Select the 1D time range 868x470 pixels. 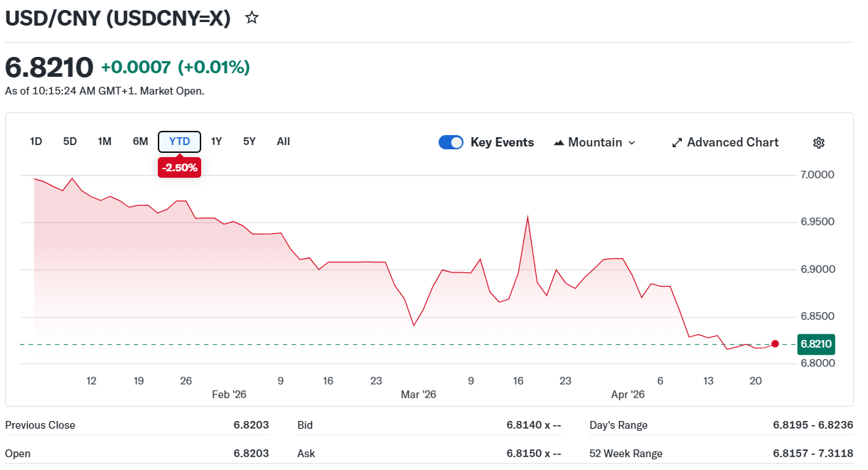(x=36, y=141)
